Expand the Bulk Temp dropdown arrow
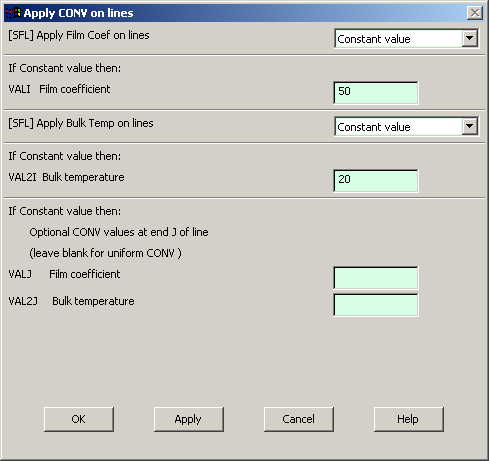The width and height of the screenshot is (489, 461). [x=469, y=126]
